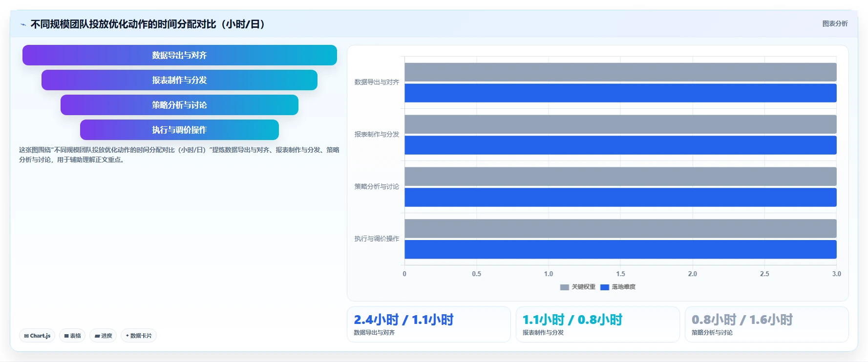Click the x-axis tick label 1.0
The height and width of the screenshot is (362, 868).
[x=549, y=274]
